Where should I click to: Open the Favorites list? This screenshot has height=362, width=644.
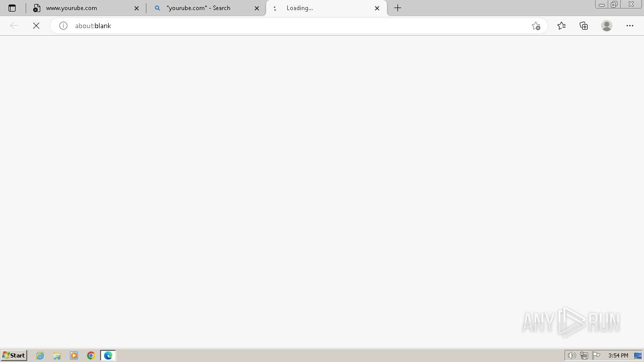pos(561,26)
